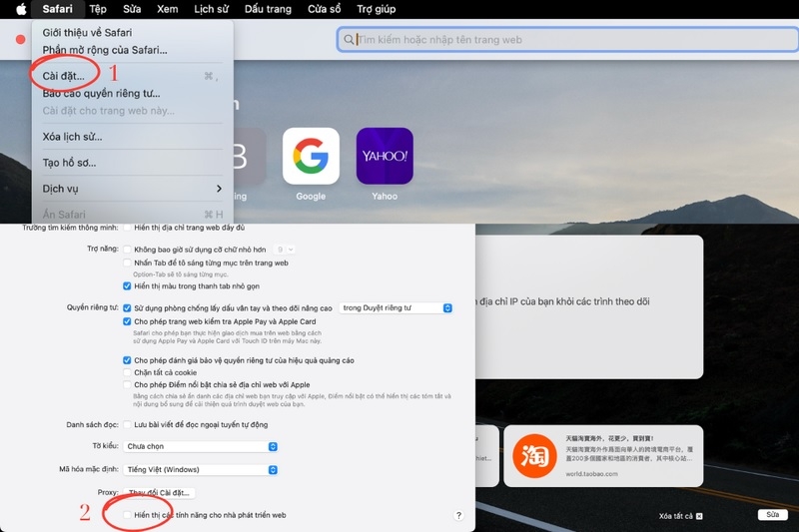
Task: Open the Google favorite tile
Action: (311, 156)
